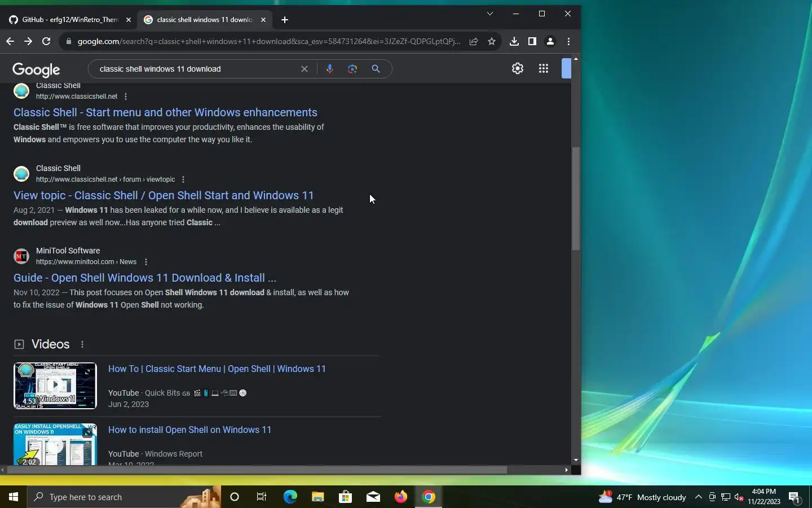This screenshot has width=812, height=508.
Task: Open weather widget 47°F Mostly cloudy
Action: (642, 497)
